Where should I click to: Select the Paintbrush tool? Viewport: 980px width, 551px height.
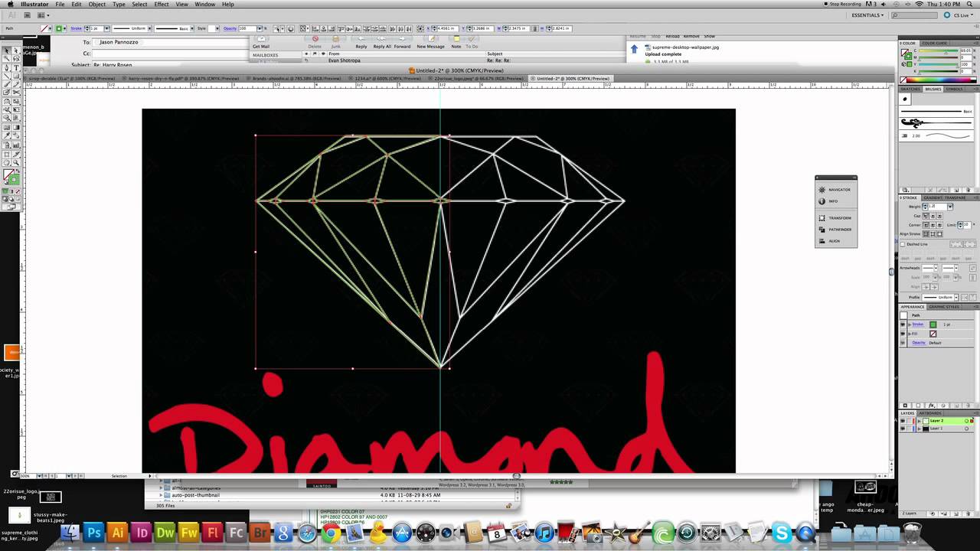[x=8, y=84]
